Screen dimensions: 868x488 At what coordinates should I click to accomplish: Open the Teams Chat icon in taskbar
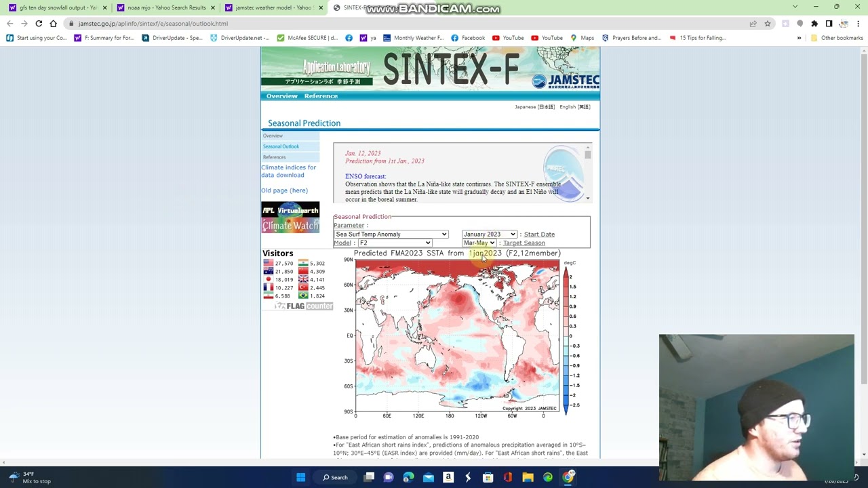(x=389, y=477)
